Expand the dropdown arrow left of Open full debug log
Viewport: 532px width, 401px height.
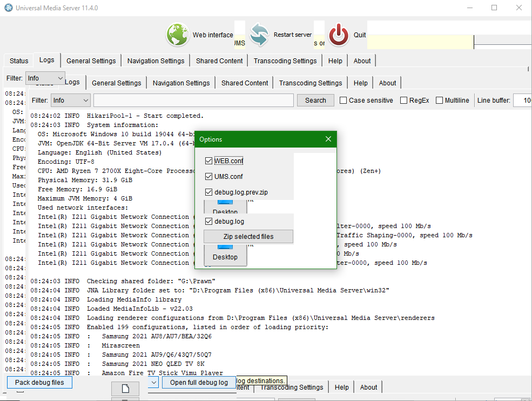[x=153, y=382]
